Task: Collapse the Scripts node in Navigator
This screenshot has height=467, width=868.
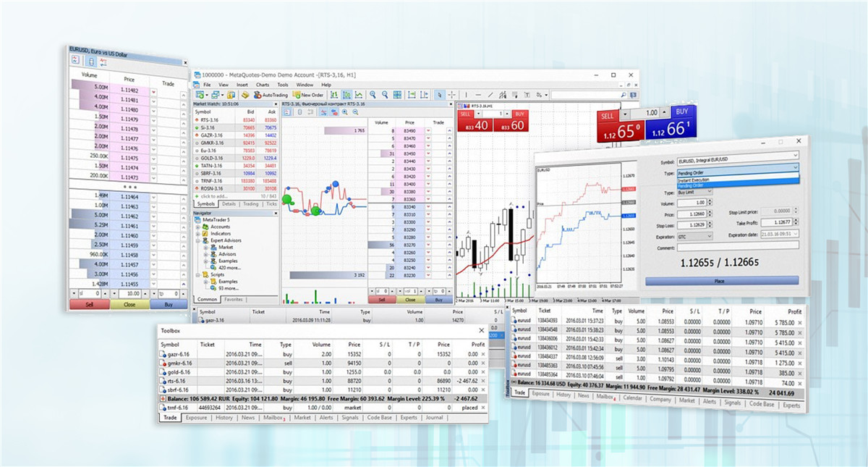Action: [x=197, y=275]
